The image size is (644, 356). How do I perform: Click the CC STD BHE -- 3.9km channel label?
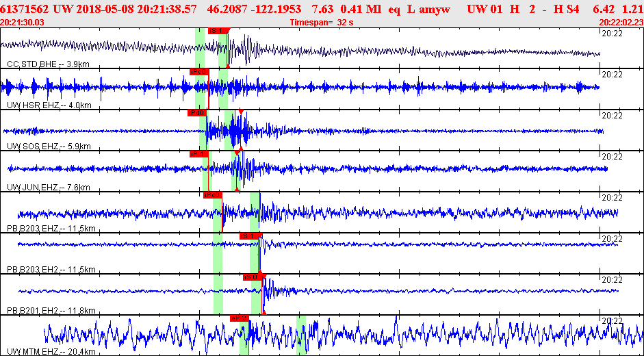click(49, 64)
